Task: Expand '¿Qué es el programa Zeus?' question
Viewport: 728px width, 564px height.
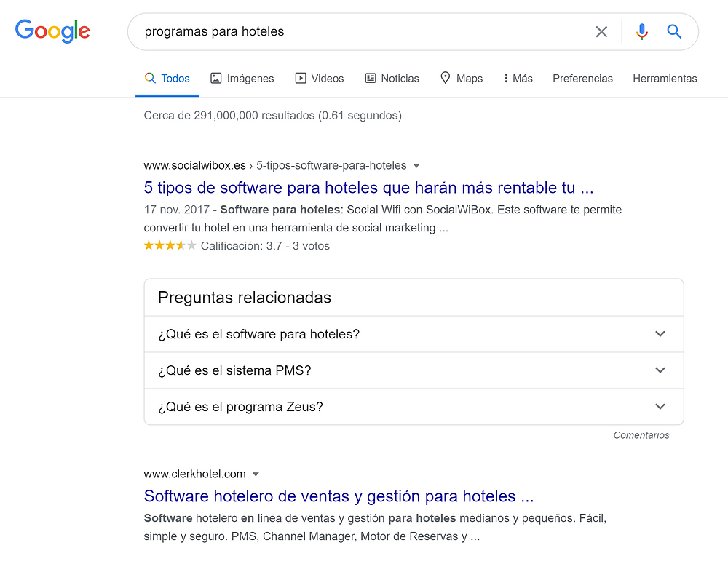Action: click(414, 407)
